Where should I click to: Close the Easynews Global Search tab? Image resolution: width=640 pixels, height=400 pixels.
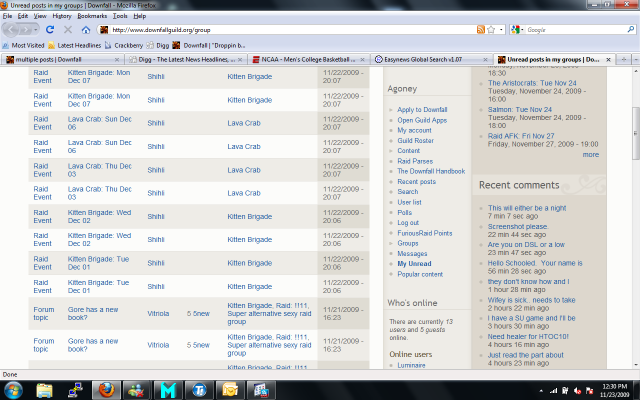485,60
